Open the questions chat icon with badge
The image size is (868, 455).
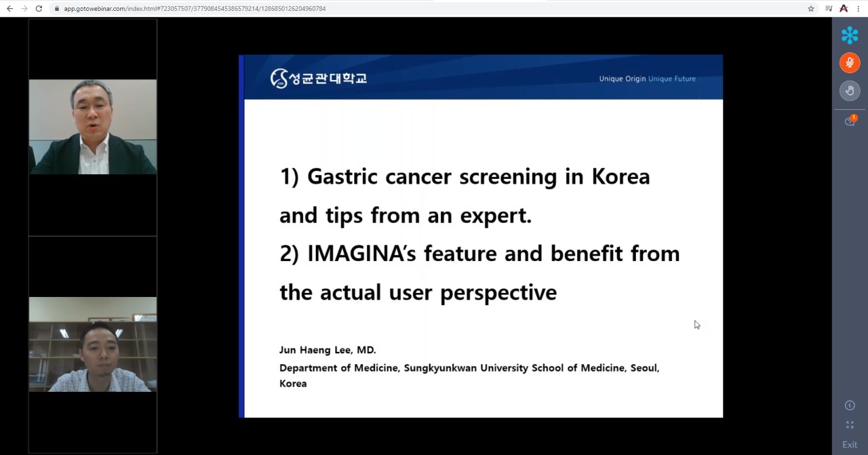click(850, 121)
